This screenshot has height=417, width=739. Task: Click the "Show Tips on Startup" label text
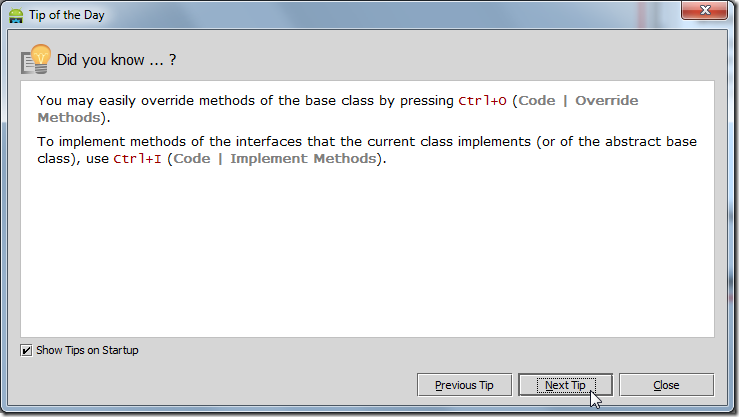tap(87, 351)
